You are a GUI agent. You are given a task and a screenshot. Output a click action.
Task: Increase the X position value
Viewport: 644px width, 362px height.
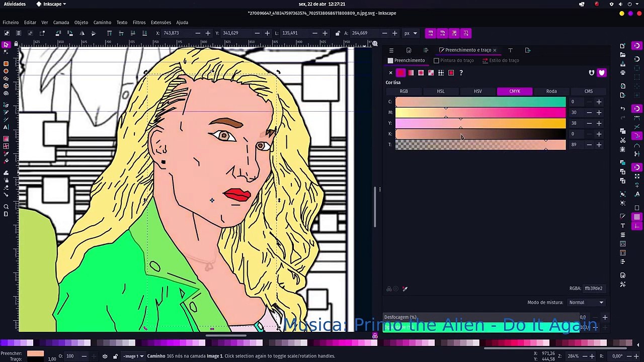[x=208, y=33]
